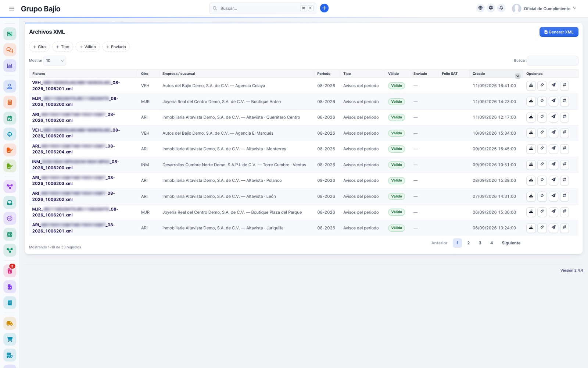
Task: Open the notifications bell
Action: 501,8
